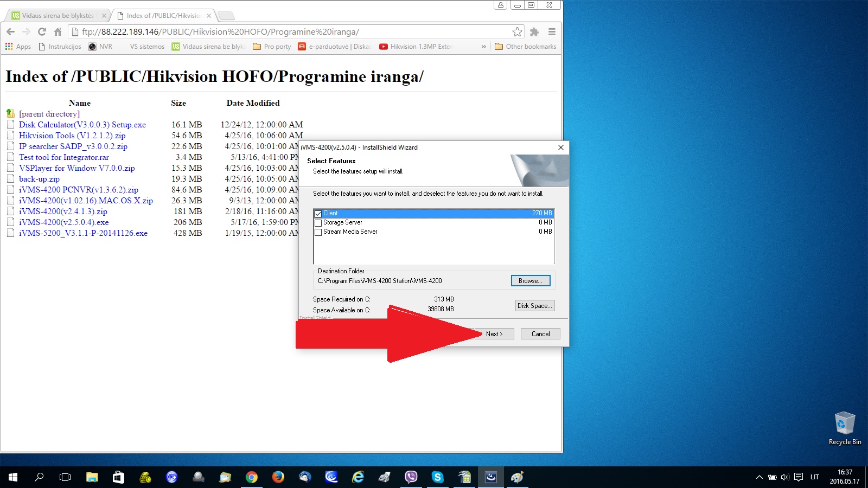Open Firefox from taskbar
The width and height of the screenshot is (868, 488).
click(x=278, y=477)
